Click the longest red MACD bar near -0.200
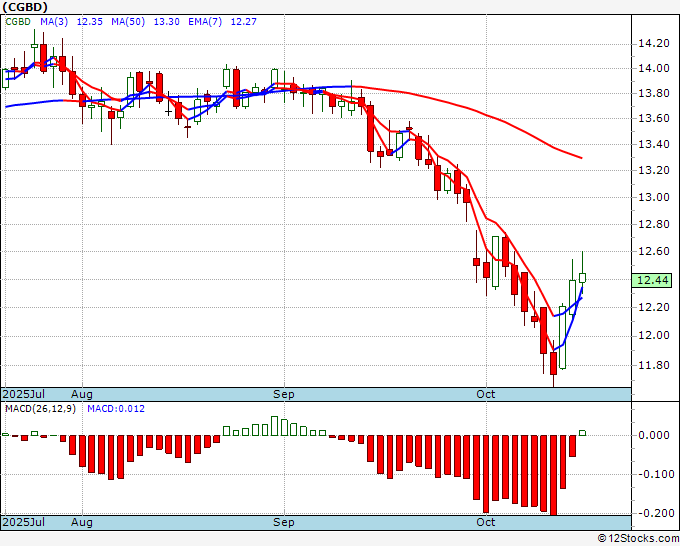This screenshot has width=680, height=546. click(553, 475)
